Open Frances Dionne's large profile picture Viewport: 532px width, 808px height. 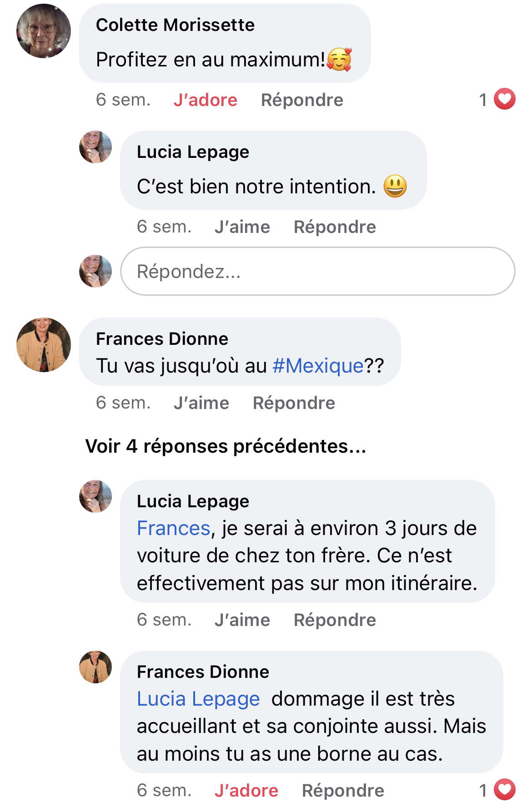(x=44, y=345)
